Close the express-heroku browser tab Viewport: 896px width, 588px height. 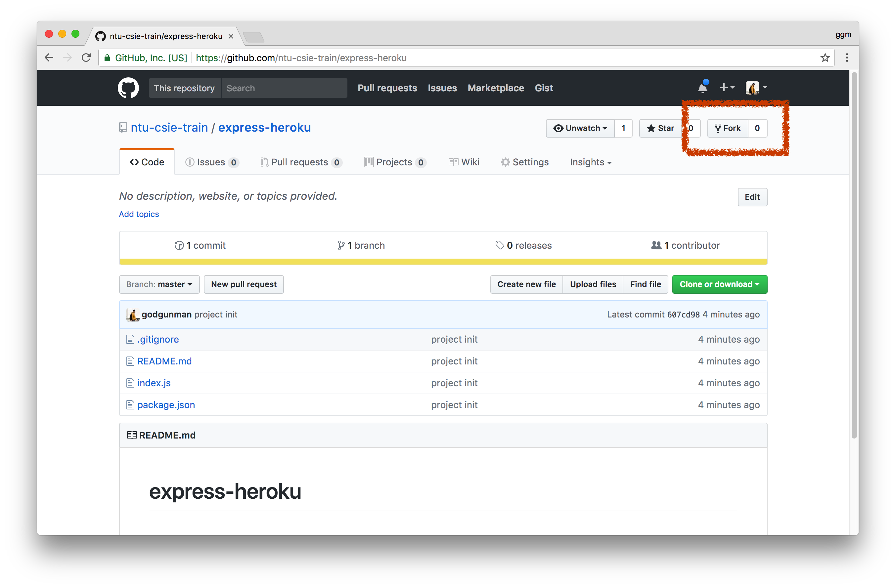click(231, 36)
